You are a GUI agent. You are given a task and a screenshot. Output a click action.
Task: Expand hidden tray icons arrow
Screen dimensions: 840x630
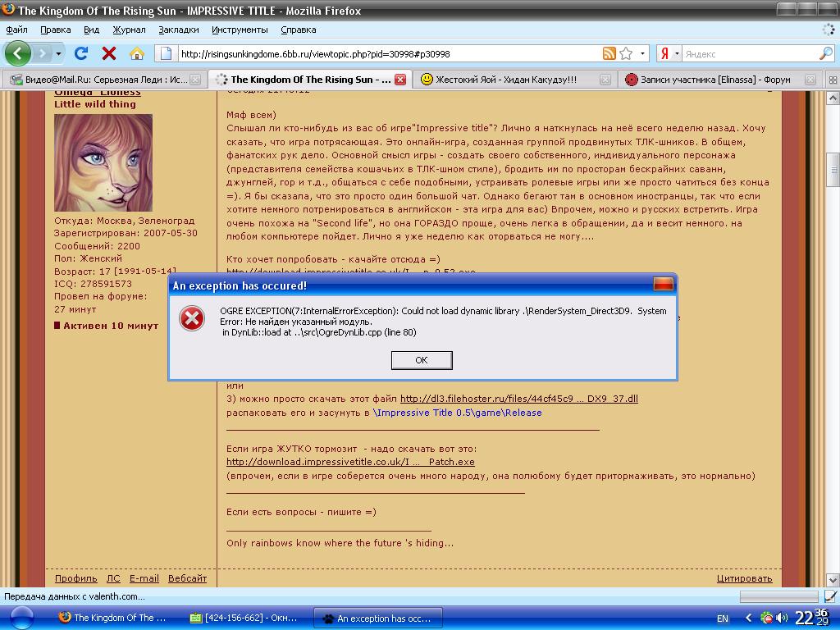[748, 619]
